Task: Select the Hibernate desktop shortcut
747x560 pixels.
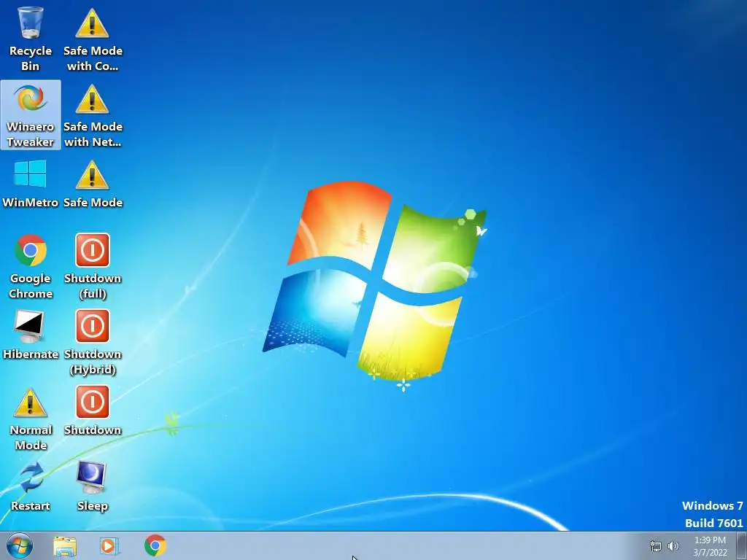Action: coord(31,335)
